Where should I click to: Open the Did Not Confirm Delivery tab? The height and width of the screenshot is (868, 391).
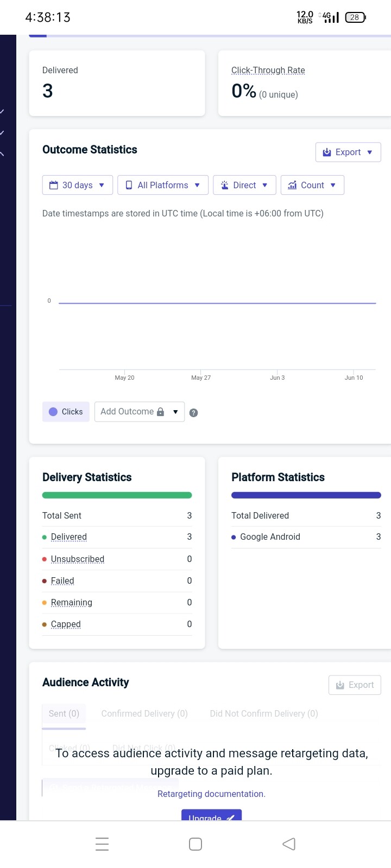click(x=264, y=714)
